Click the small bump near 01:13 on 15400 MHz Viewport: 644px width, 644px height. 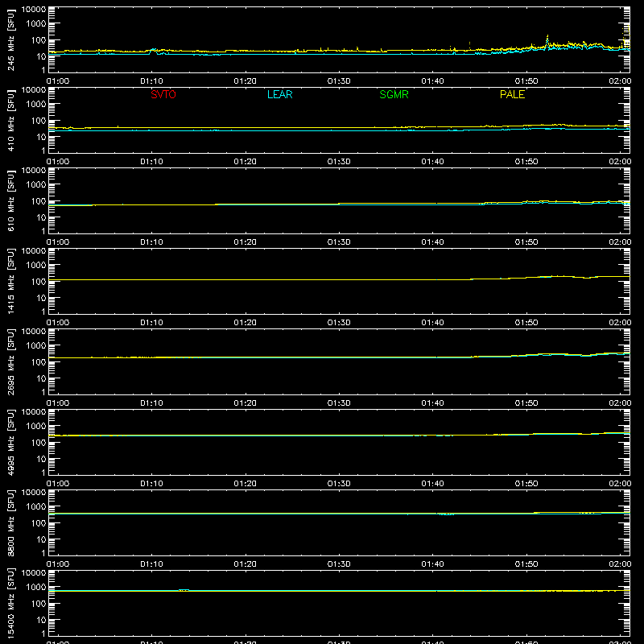184,590
